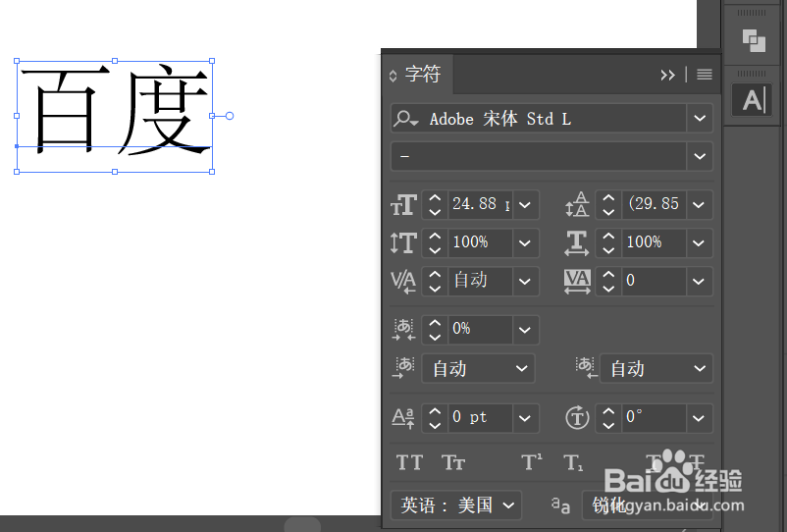Click the character rotation icon
The height and width of the screenshot is (532, 787).
click(577, 418)
